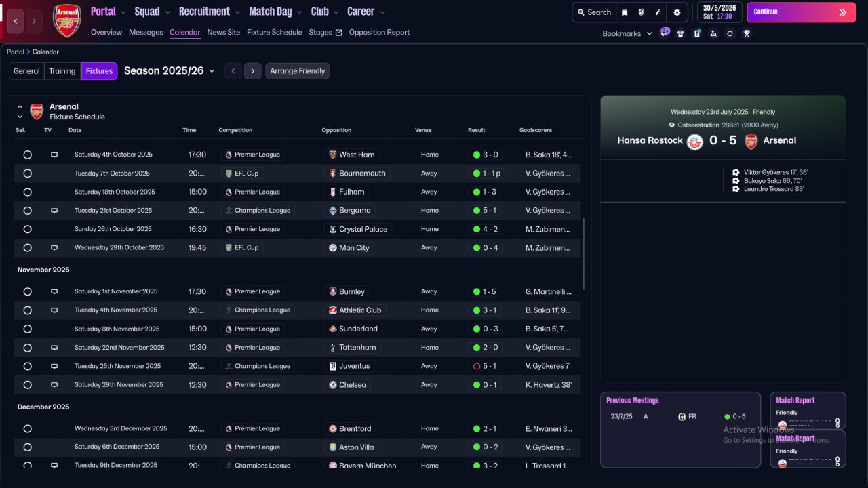Open the 9+ notifications speech bubble

[x=665, y=32]
